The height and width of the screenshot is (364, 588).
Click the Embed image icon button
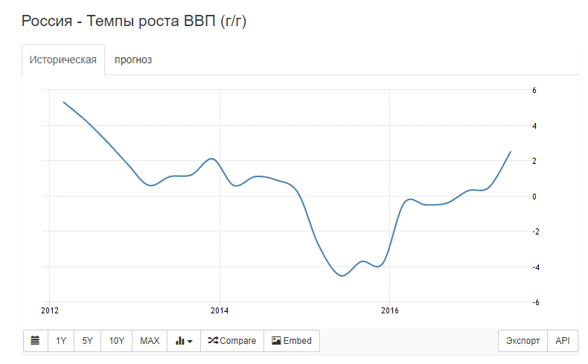pos(292,341)
